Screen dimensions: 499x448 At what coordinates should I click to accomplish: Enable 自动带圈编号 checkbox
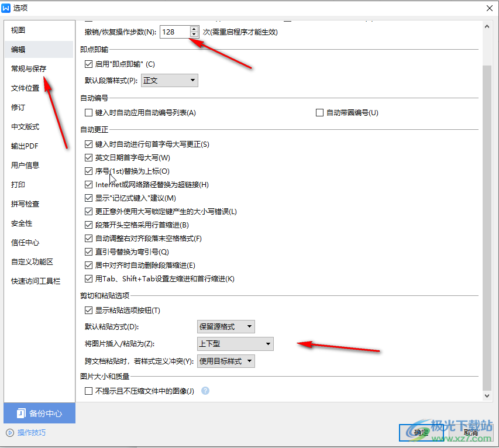point(319,113)
